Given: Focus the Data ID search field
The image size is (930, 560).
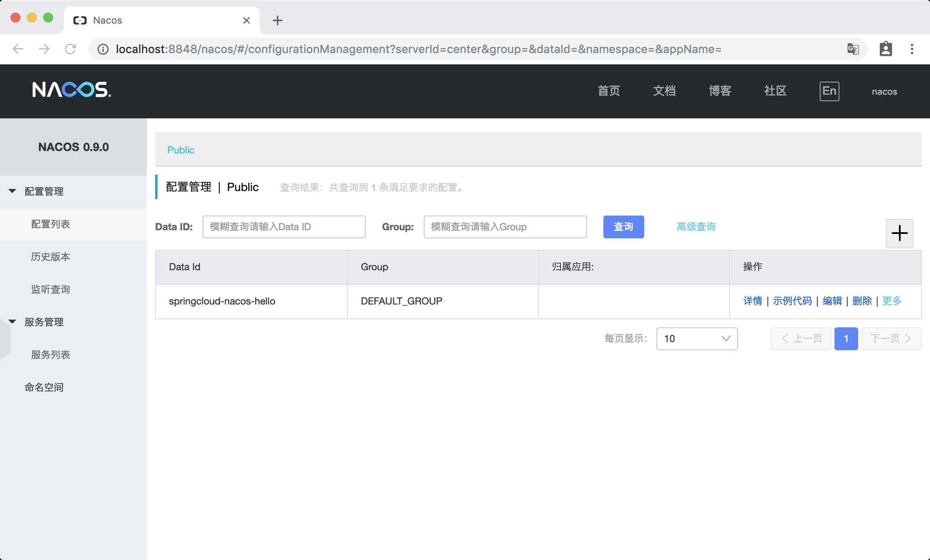Looking at the screenshot, I should click(284, 227).
